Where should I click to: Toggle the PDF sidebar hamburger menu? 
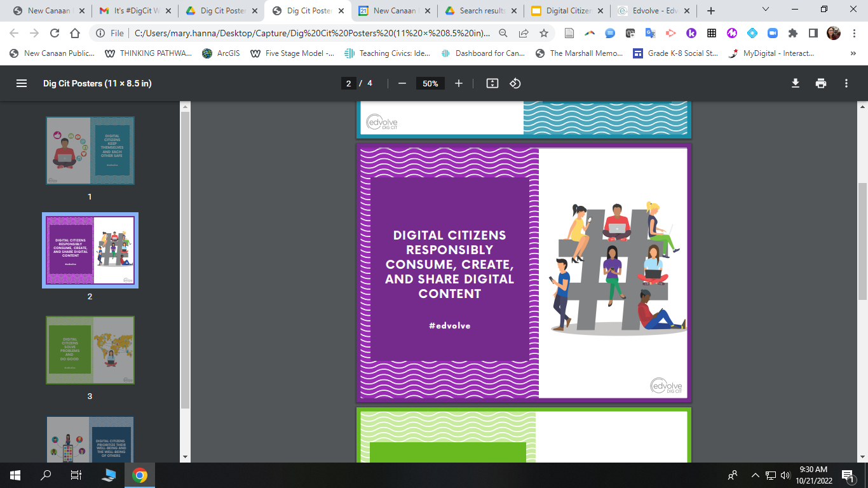click(22, 83)
